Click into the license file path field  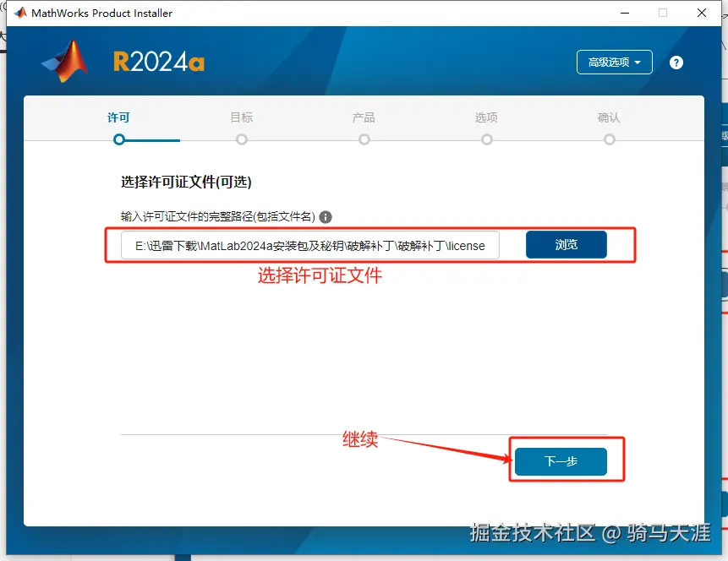(x=310, y=245)
